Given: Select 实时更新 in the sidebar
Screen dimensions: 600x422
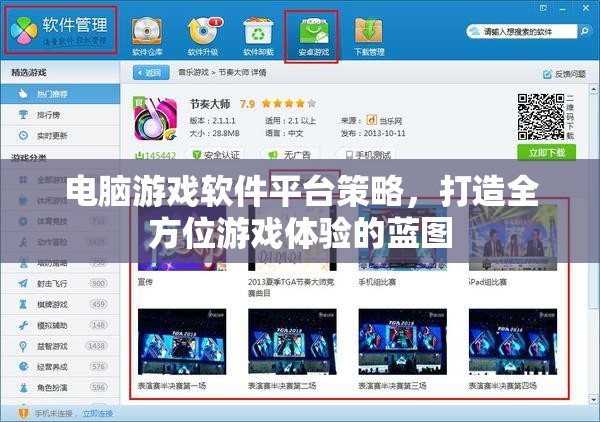Looking at the screenshot, I should [60, 135].
